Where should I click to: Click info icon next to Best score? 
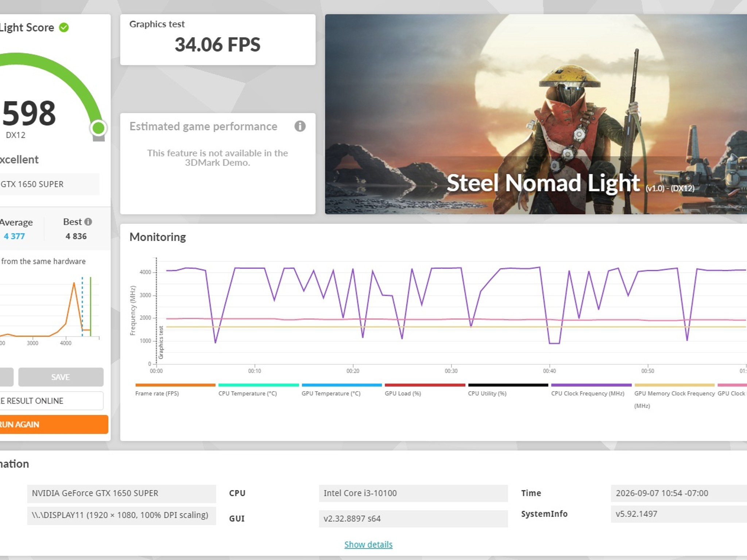pyautogui.click(x=88, y=222)
